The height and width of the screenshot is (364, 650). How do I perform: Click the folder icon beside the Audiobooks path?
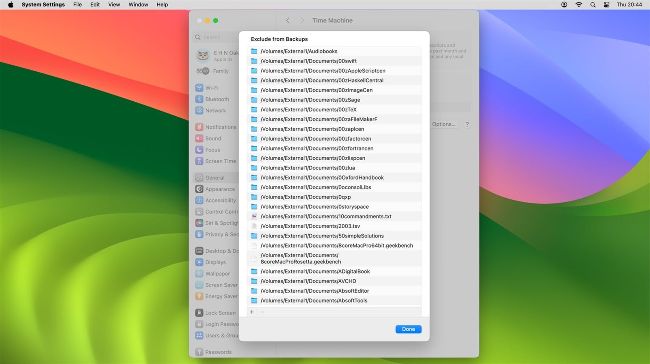click(x=254, y=51)
